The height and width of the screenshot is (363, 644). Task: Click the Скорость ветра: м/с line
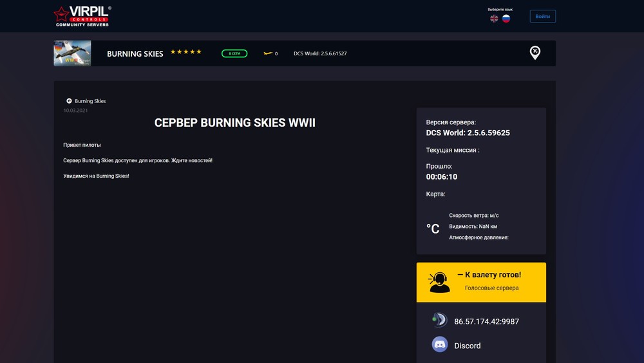[x=473, y=215]
